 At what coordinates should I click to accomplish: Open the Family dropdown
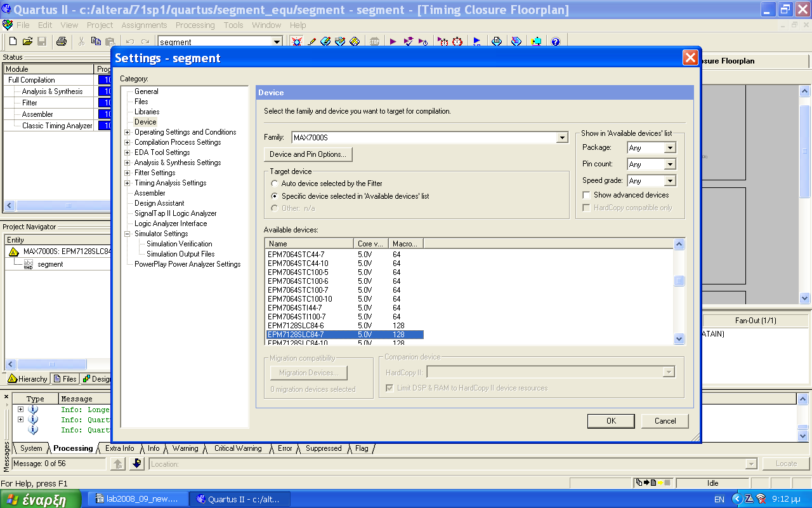(562, 138)
